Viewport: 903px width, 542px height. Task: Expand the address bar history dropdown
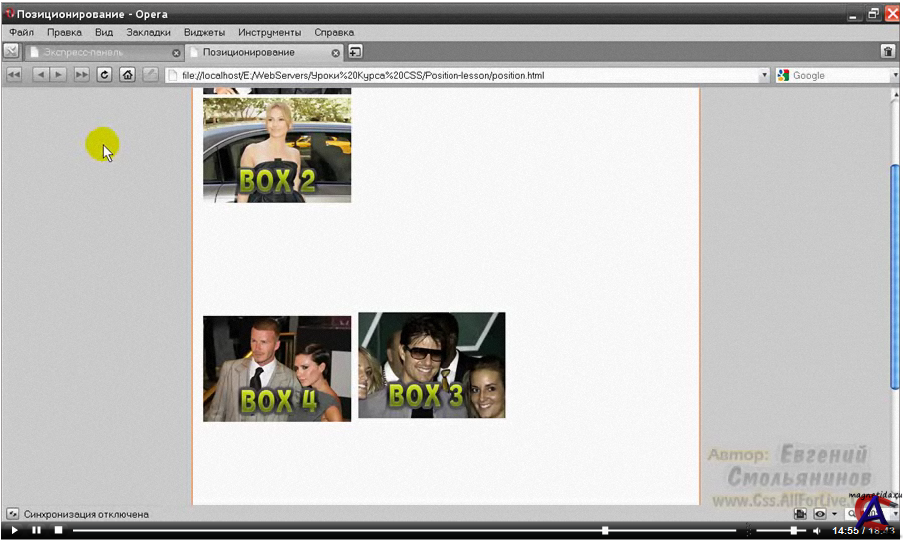point(764,75)
